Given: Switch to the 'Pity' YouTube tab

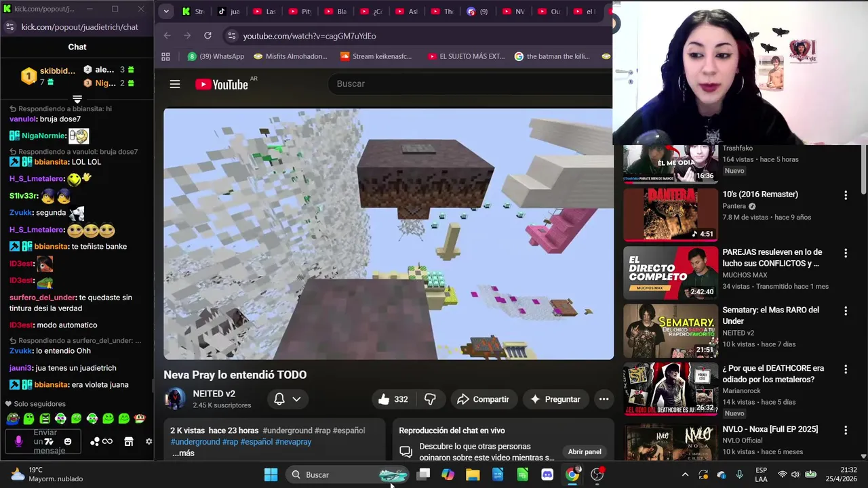Looking at the screenshot, I should coord(300,12).
